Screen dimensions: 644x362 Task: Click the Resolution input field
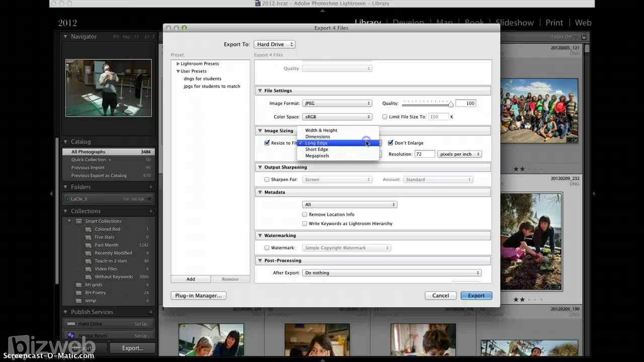coord(424,154)
